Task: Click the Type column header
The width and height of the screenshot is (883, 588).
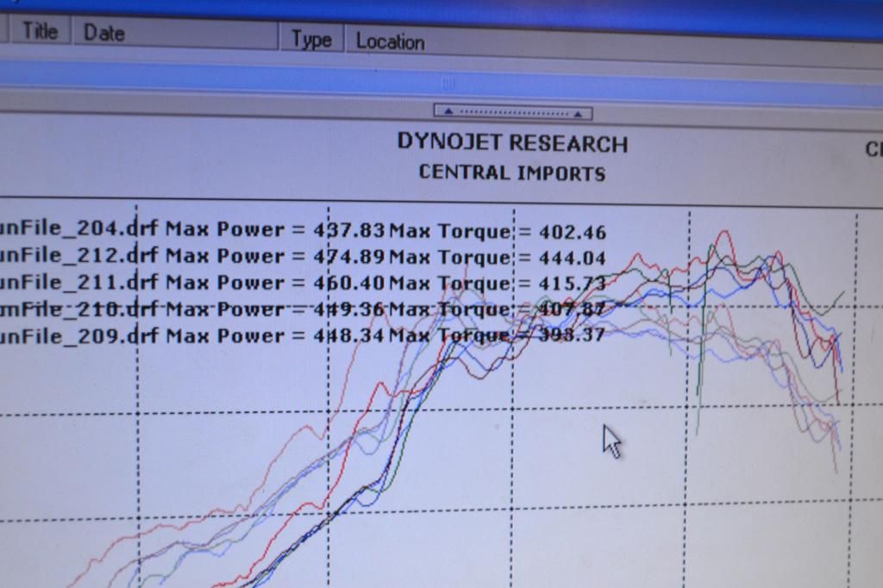Action: tap(311, 40)
